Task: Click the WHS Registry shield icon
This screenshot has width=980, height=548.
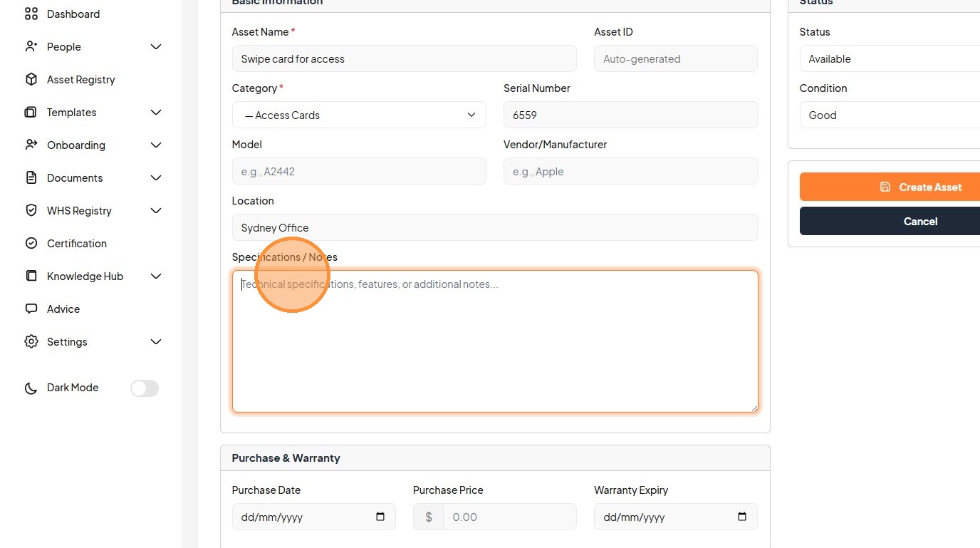Action: click(31, 210)
